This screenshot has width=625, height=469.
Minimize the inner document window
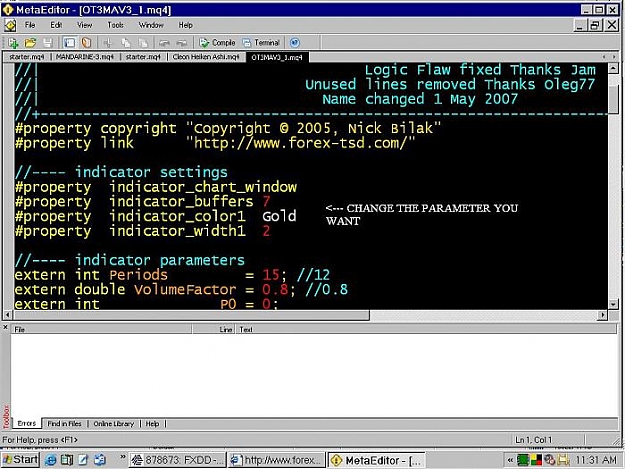[580, 25]
